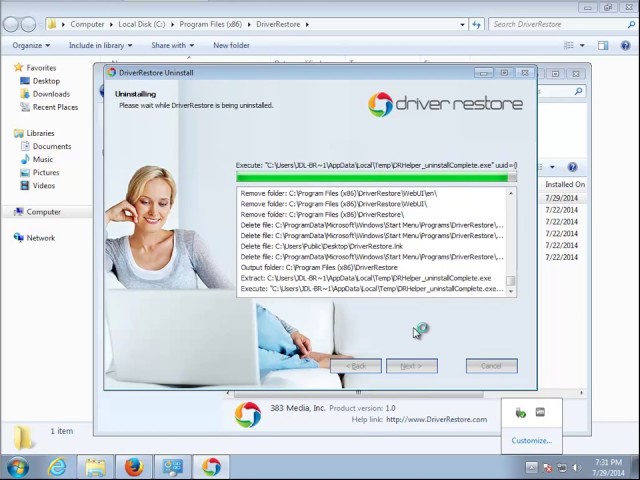Screen dimensions: 640x480
Task: Click the green uninstall progress bar
Action: 376,177
